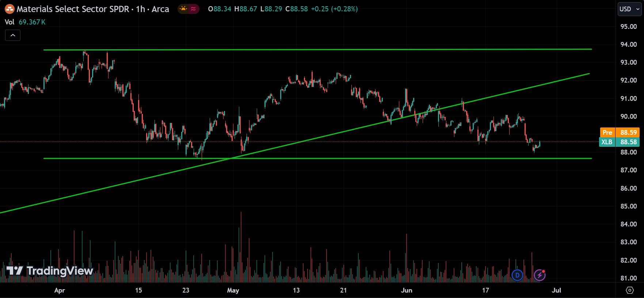Click the low value L88.29
The height and width of the screenshot is (298, 644).
click(271, 9)
